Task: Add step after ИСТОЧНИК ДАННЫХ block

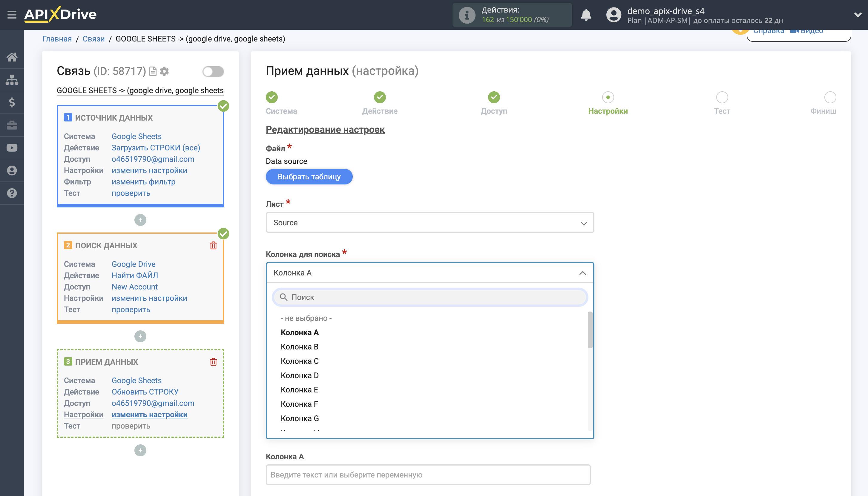Action: (x=140, y=220)
